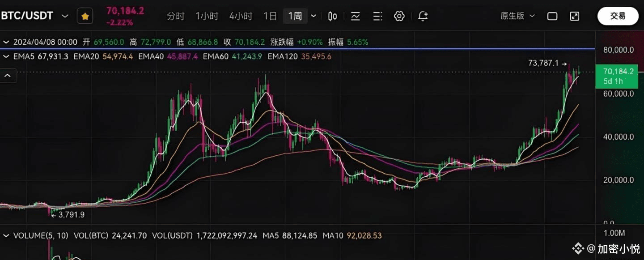Open the drawing tools list icon

point(377,16)
